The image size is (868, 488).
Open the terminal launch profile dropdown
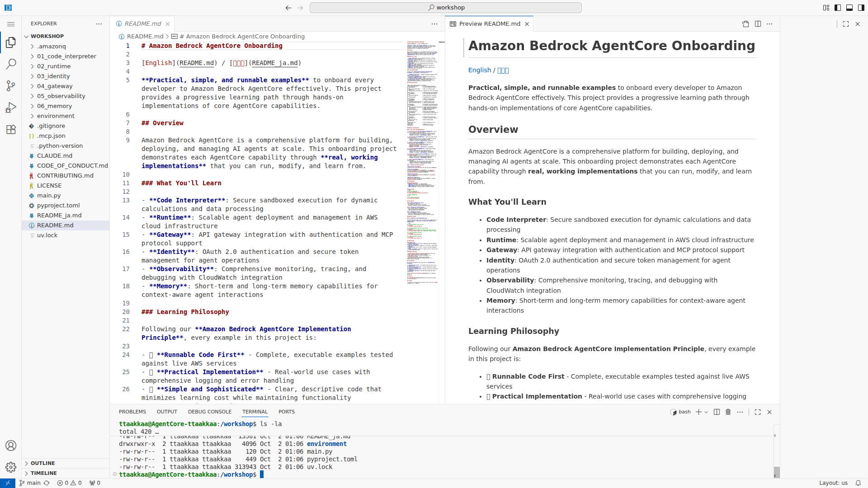coord(705,412)
